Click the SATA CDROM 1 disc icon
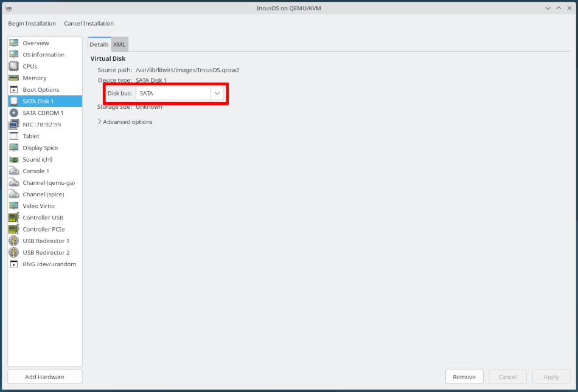The width and height of the screenshot is (578, 392). 13,112
